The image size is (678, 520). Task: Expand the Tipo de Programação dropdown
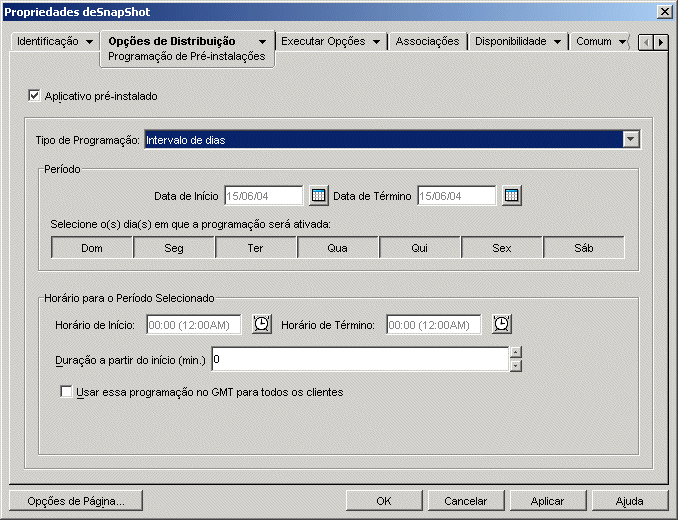click(x=630, y=140)
